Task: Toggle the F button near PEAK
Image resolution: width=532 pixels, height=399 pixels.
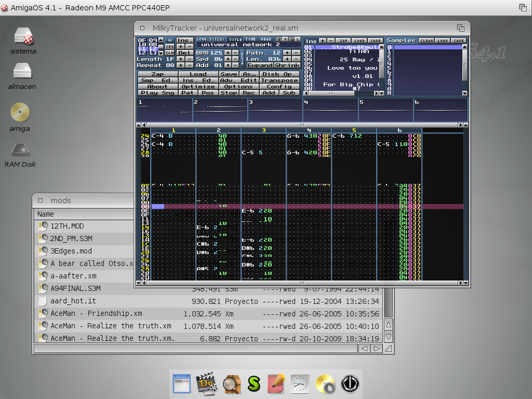Action: (279, 39)
